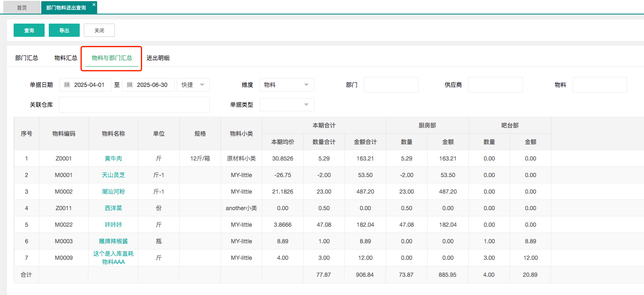Close the 部门物料进出查询 tab

[x=94, y=4]
